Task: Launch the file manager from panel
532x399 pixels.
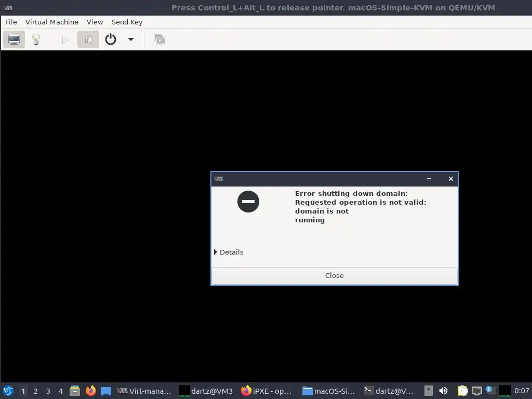Action: (75, 391)
